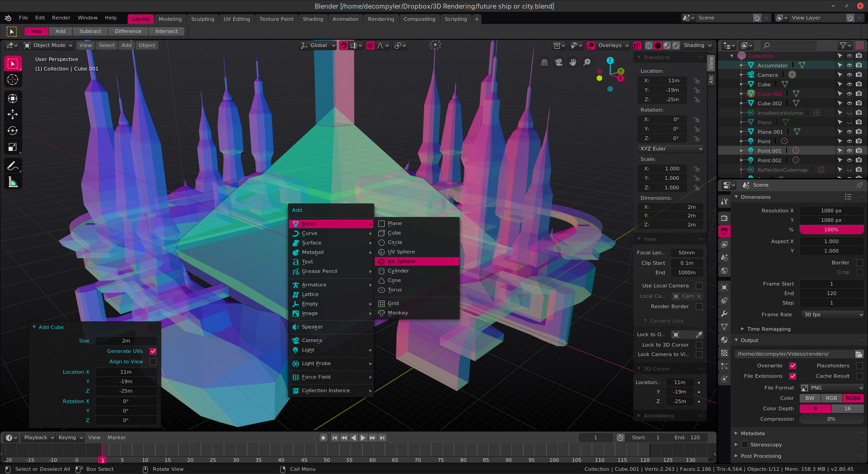The width and height of the screenshot is (868, 474).
Task: Uncheck Generate UVs checkbox
Action: (x=153, y=351)
